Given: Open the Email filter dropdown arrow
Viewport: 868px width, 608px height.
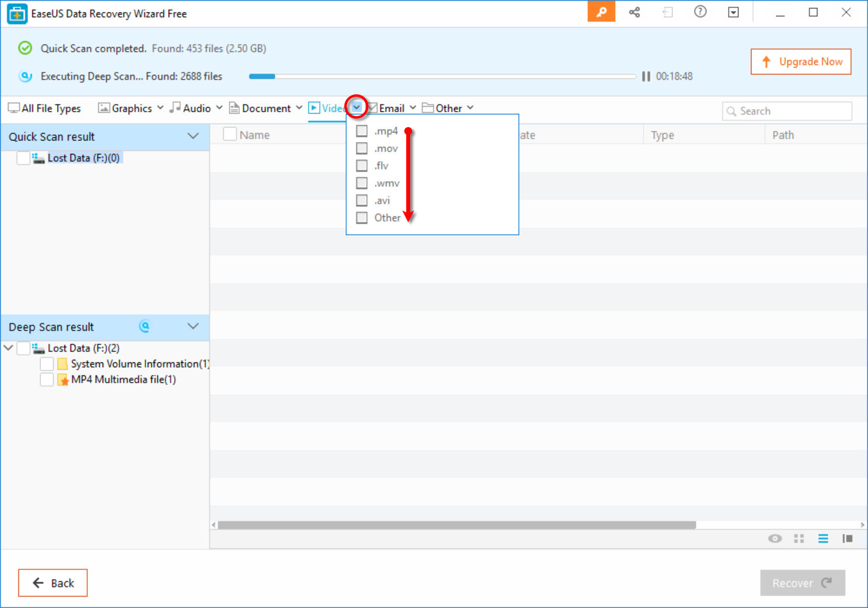Looking at the screenshot, I should (413, 108).
